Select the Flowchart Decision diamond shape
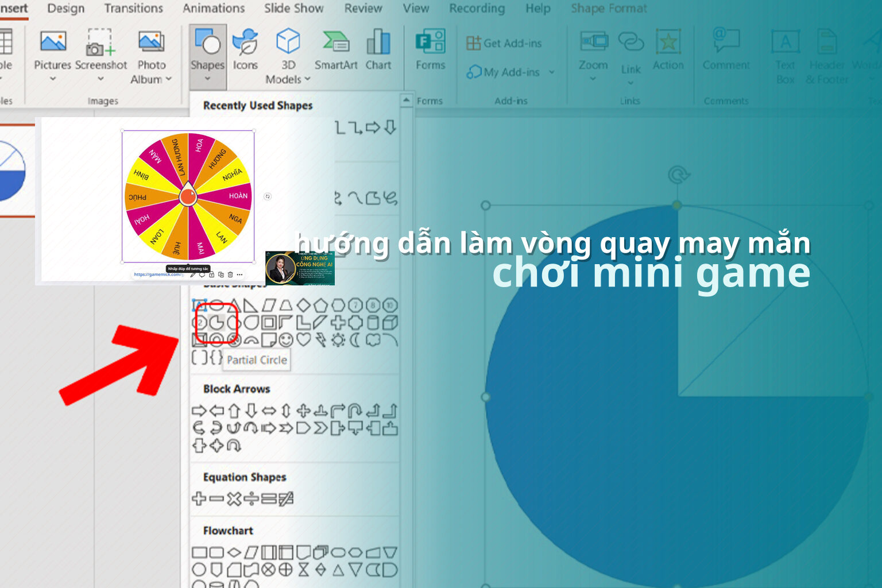Screen dimensions: 882x588 [234, 553]
